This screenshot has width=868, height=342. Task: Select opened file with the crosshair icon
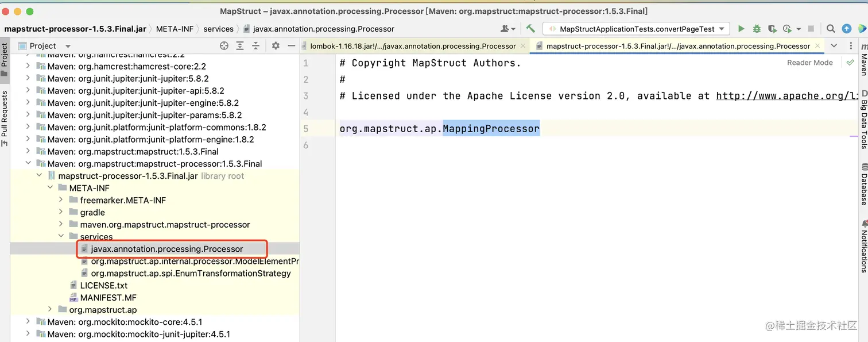224,46
